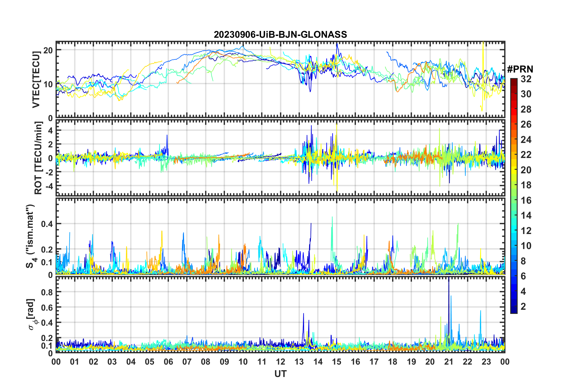This screenshot has width=561, height=392.
Task: Click the yellow ROT spike at 15 UT
Action: (x=337, y=158)
